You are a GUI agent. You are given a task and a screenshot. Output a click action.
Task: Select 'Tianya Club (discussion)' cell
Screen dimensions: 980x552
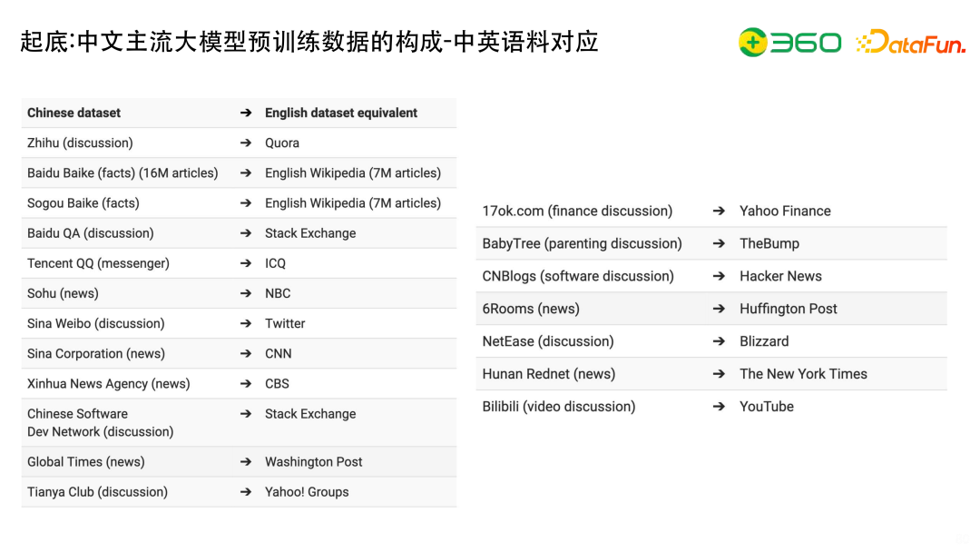(97, 492)
